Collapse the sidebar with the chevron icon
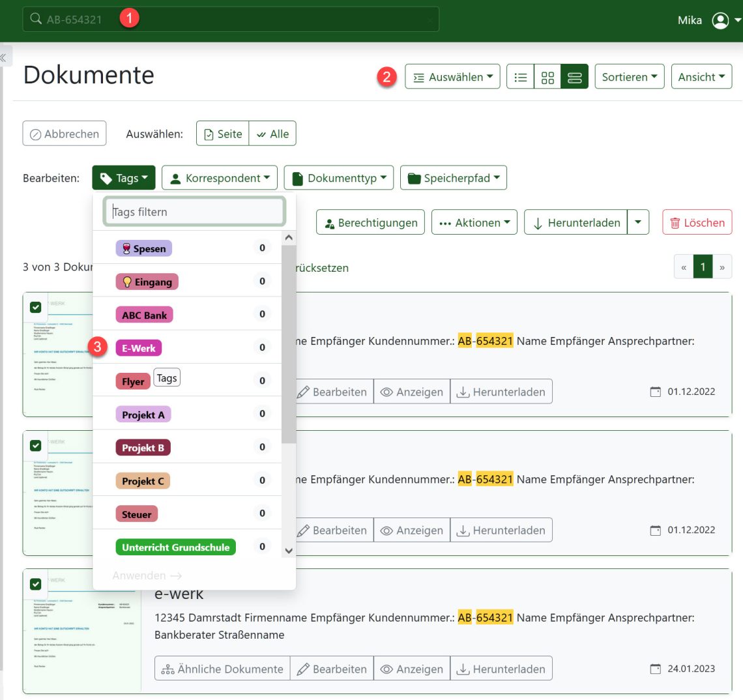The image size is (743, 700). click(x=5, y=56)
